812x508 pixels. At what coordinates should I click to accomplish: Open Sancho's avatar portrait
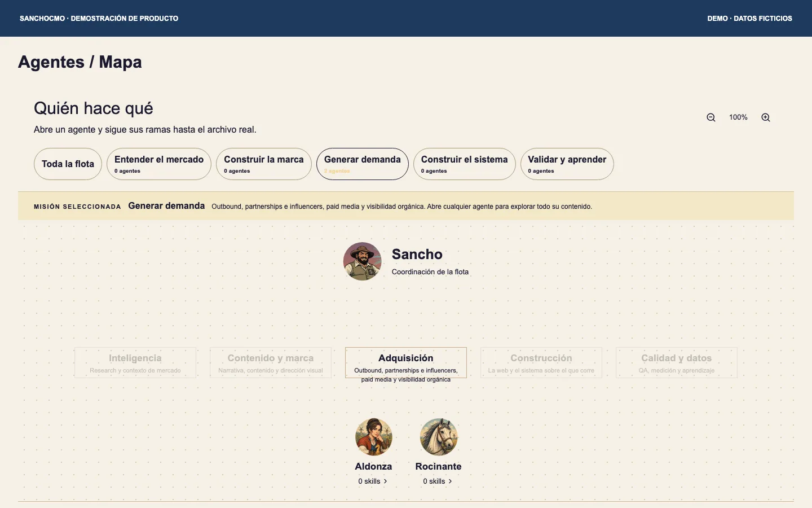coord(363,261)
